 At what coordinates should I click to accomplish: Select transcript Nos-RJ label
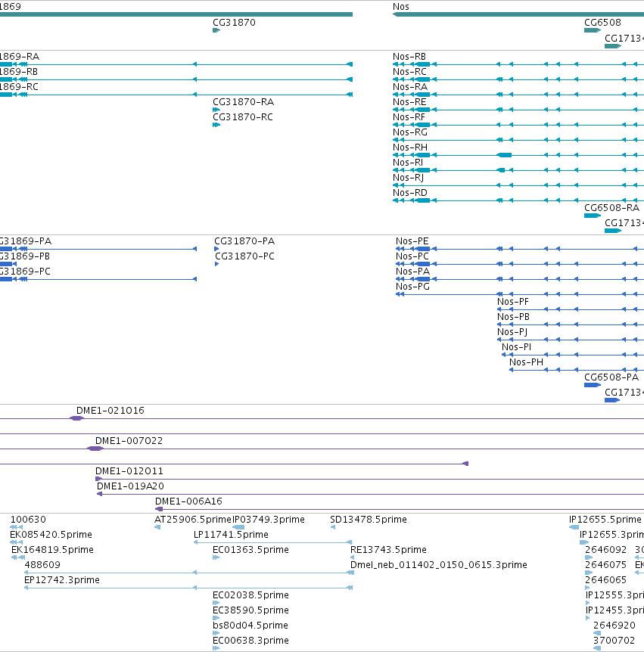click(408, 178)
